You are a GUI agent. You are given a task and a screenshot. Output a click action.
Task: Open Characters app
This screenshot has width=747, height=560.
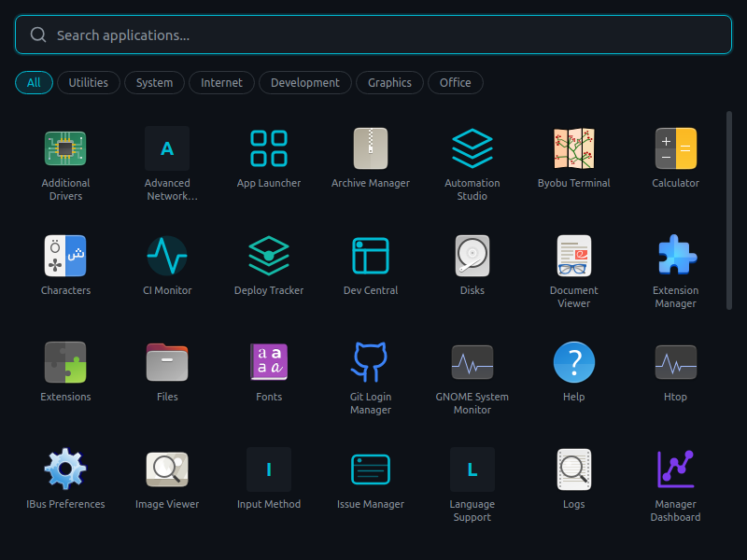point(65,256)
